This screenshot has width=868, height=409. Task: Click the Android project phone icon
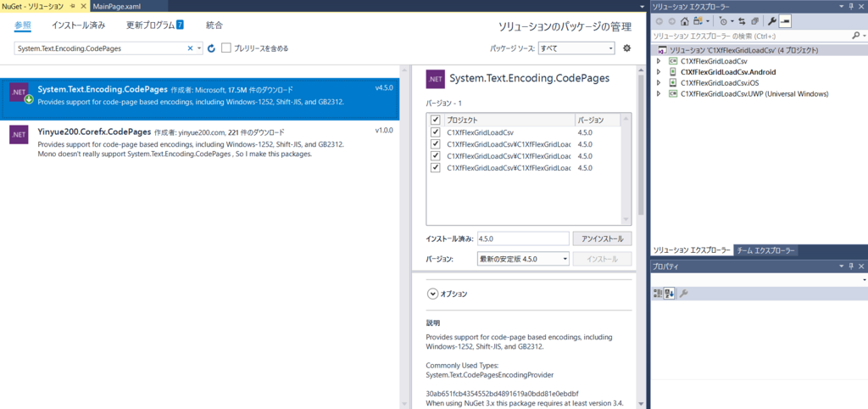coord(673,72)
